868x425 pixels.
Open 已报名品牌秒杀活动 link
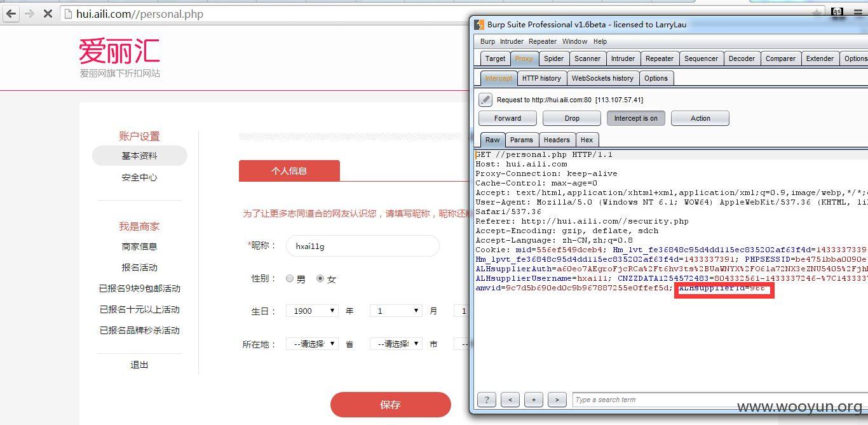pyautogui.click(x=139, y=330)
